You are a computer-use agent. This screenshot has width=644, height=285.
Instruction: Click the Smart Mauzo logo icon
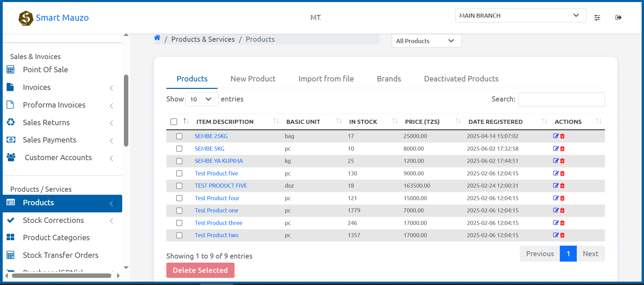point(26,18)
